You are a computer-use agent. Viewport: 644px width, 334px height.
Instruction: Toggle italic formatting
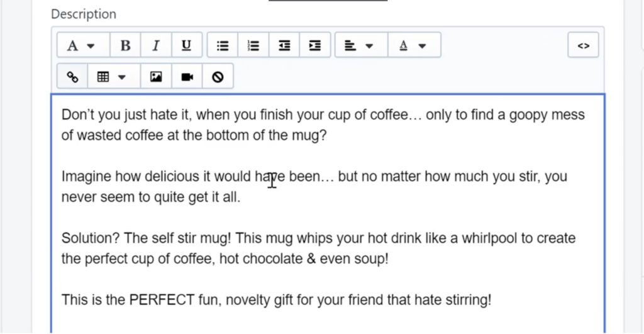(x=156, y=45)
